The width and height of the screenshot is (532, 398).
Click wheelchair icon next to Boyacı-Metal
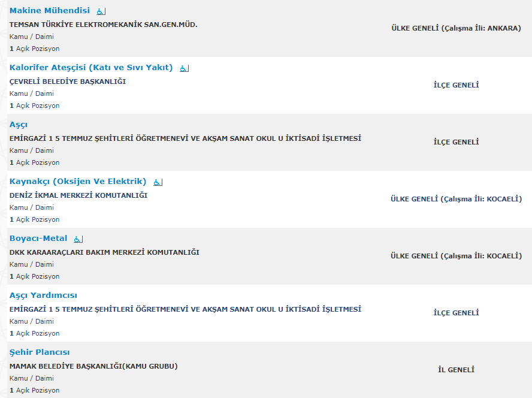78,239
